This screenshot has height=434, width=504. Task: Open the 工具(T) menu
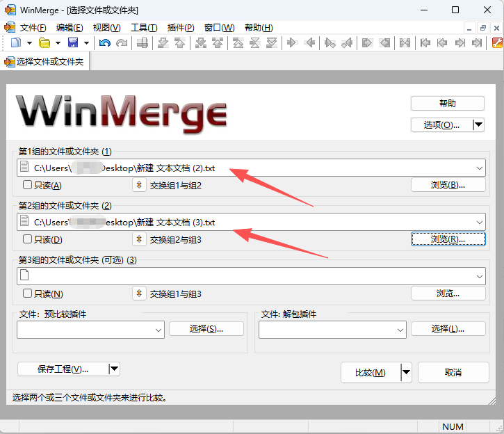pyautogui.click(x=144, y=28)
